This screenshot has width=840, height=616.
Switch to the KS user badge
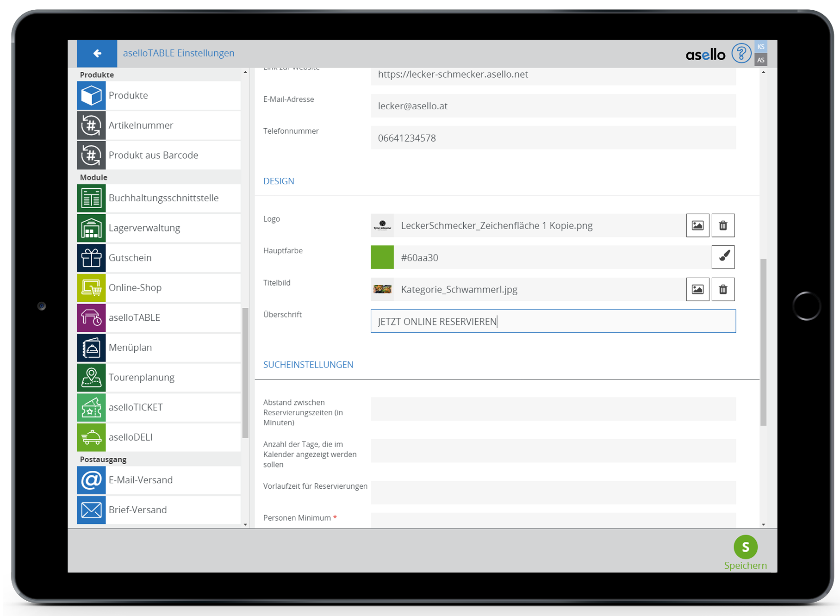[761, 47]
